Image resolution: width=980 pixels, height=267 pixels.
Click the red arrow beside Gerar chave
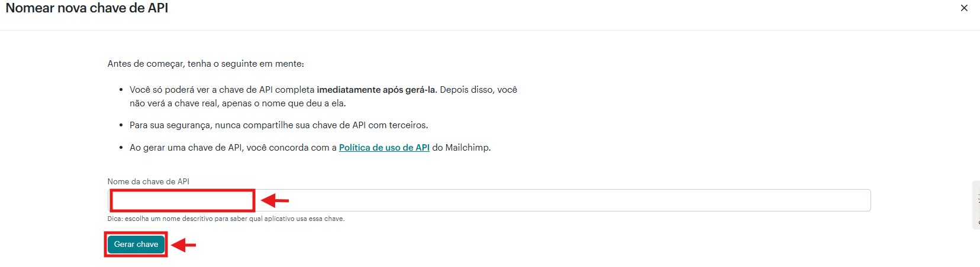click(x=183, y=245)
